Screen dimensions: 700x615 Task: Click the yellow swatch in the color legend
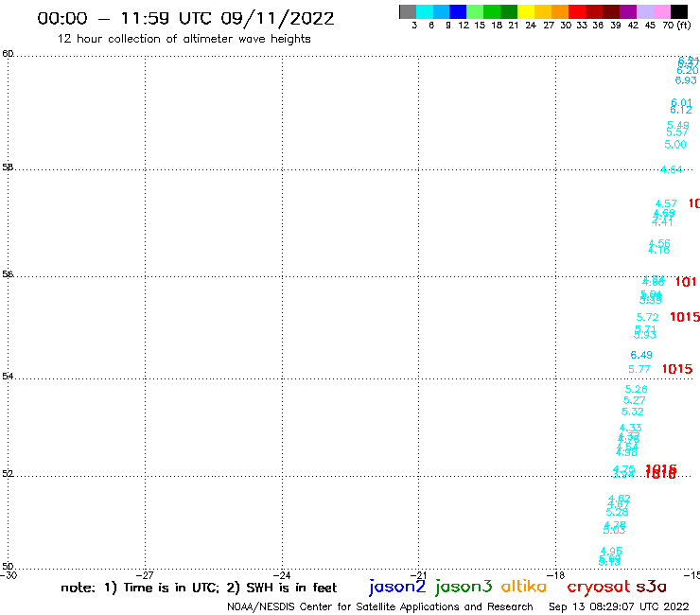coord(526,11)
